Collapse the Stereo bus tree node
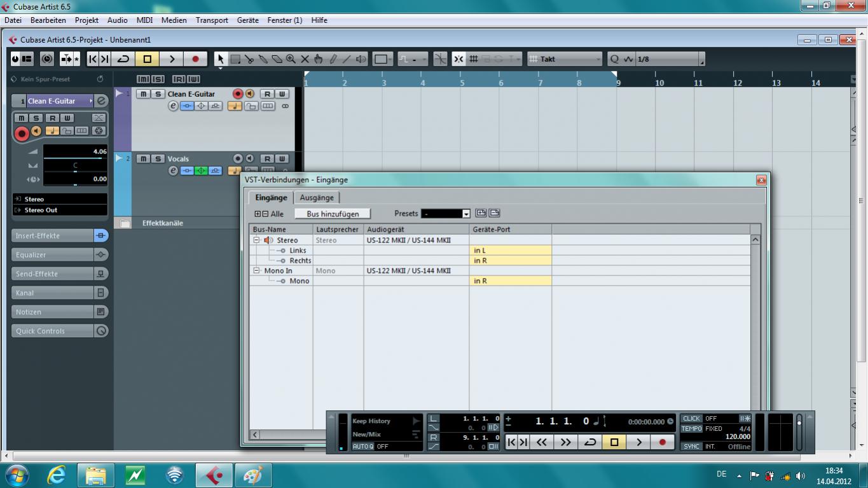Screen dimensions: 868x488 [257, 241]
